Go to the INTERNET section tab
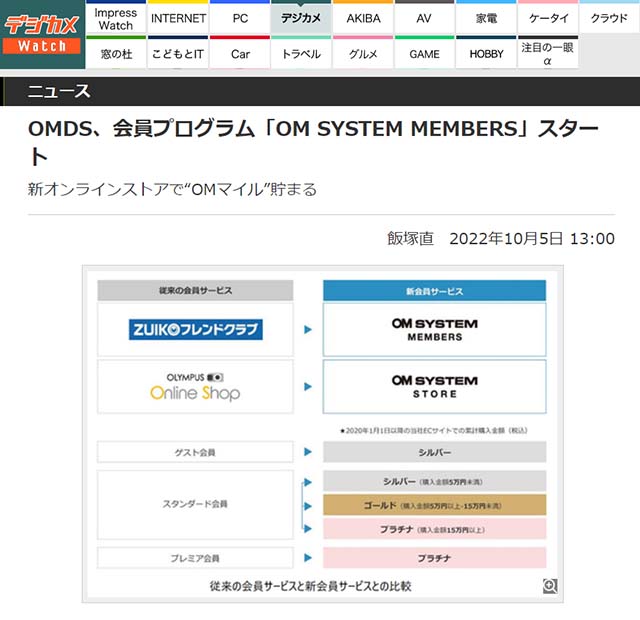 [178, 18]
